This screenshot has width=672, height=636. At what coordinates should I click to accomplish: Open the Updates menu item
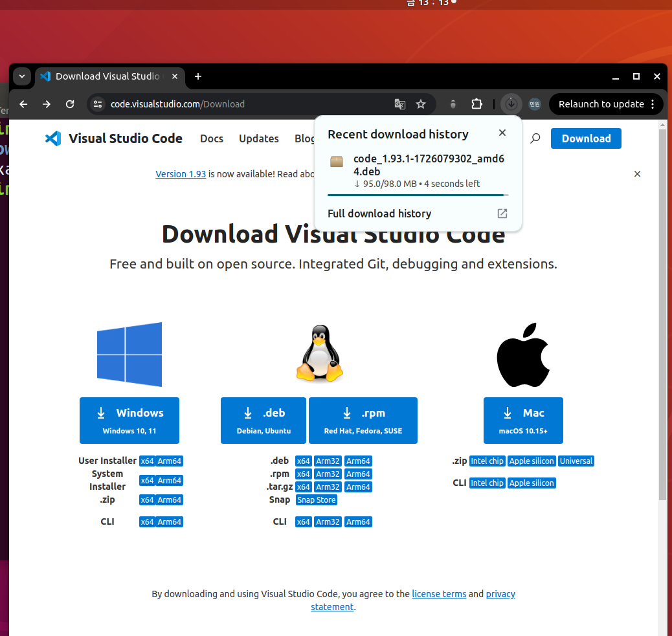[259, 138]
